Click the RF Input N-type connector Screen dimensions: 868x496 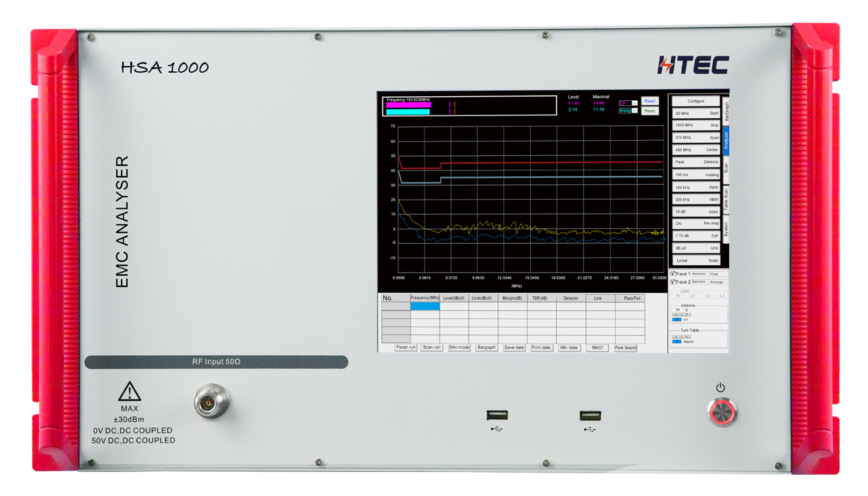pyautogui.click(x=212, y=402)
